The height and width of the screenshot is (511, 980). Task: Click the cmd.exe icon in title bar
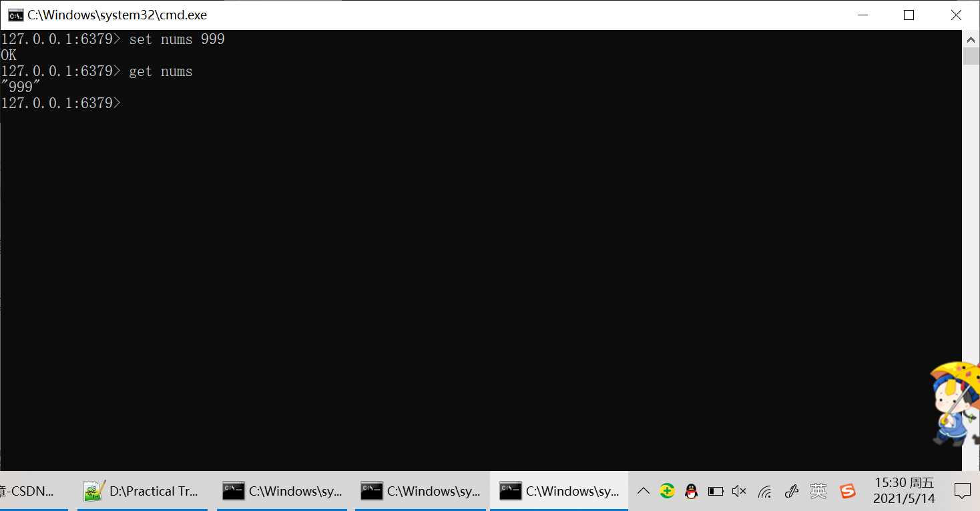click(x=15, y=15)
